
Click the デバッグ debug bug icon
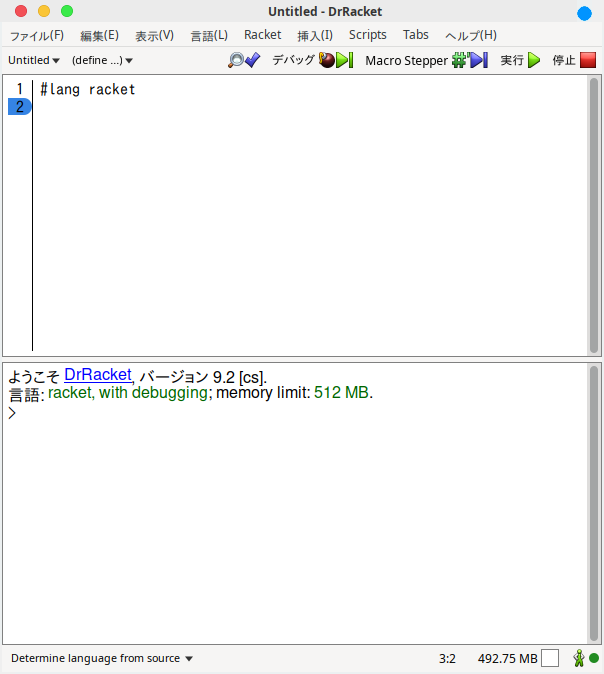tap(326, 60)
